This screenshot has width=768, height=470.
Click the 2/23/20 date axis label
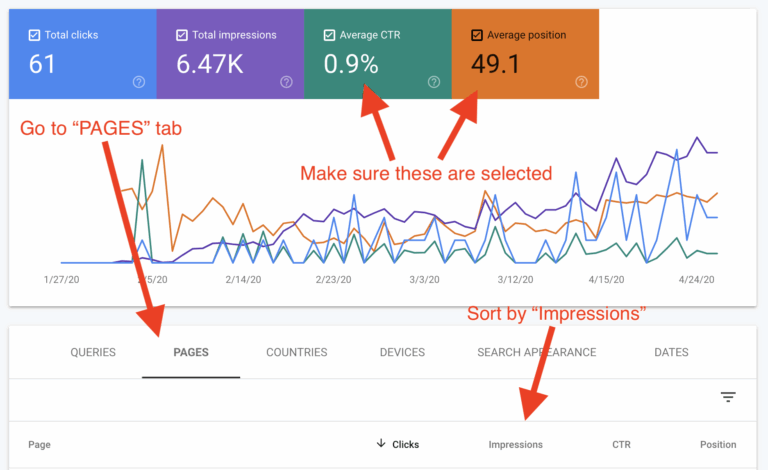point(334,280)
